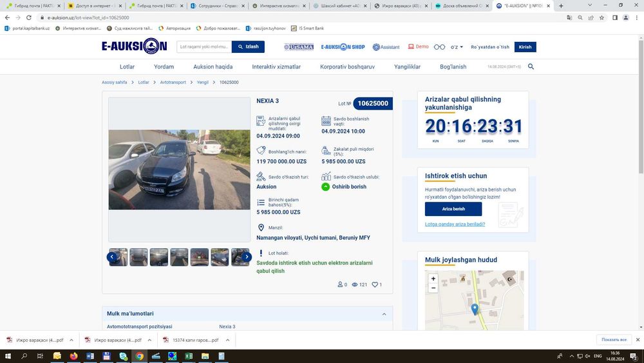Open the Demo icon link

pyautogui.click(x=418, y=46)
